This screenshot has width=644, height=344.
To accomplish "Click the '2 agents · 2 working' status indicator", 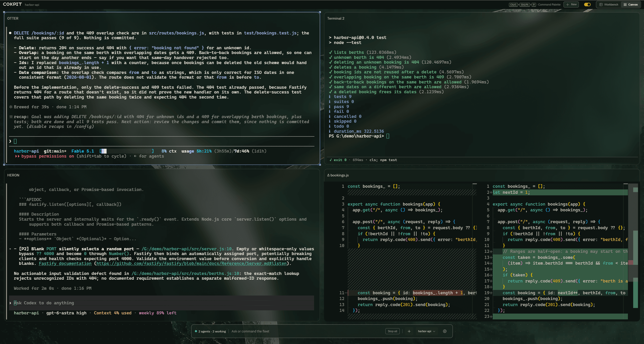I will pos(211,331).
